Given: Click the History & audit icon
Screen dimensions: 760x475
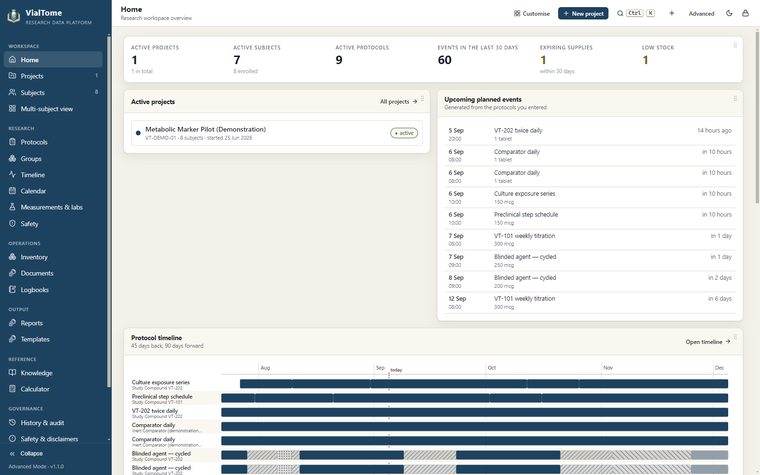Looking at the screenshot, I should (x=13, y=423).
